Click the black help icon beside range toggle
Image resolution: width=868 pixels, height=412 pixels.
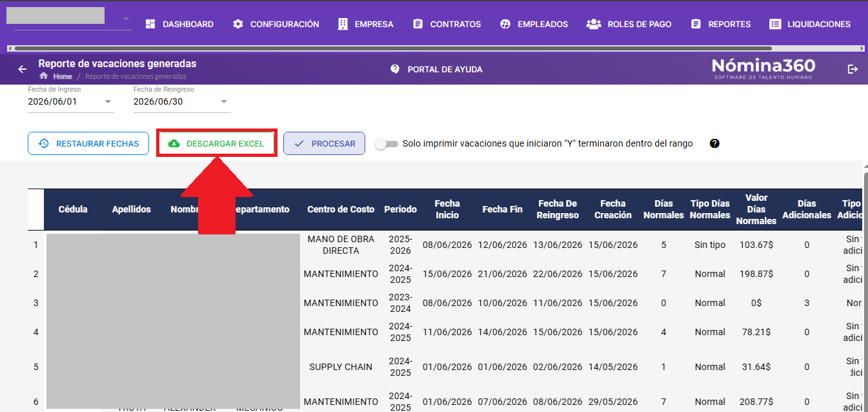point(714,143)
